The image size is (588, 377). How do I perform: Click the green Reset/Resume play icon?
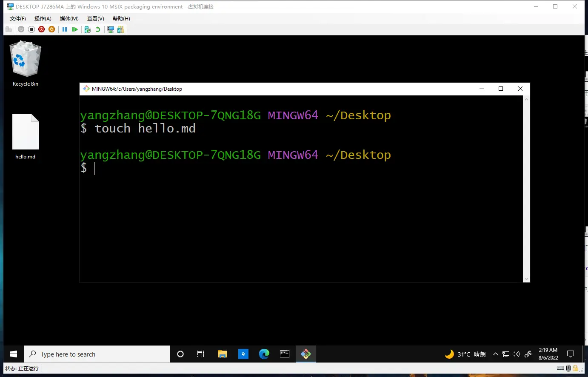pyautogui.click(x=75, y=29)
